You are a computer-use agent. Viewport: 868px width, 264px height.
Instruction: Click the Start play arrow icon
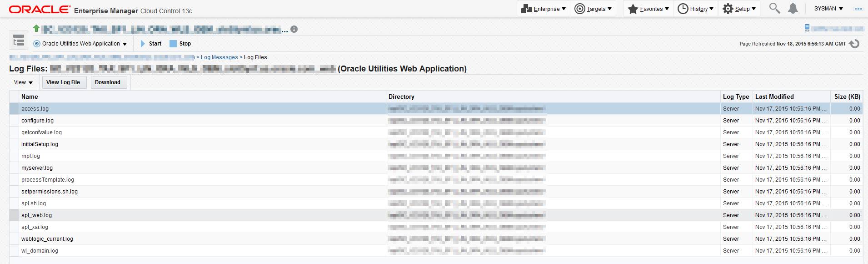tap(143, 44)
